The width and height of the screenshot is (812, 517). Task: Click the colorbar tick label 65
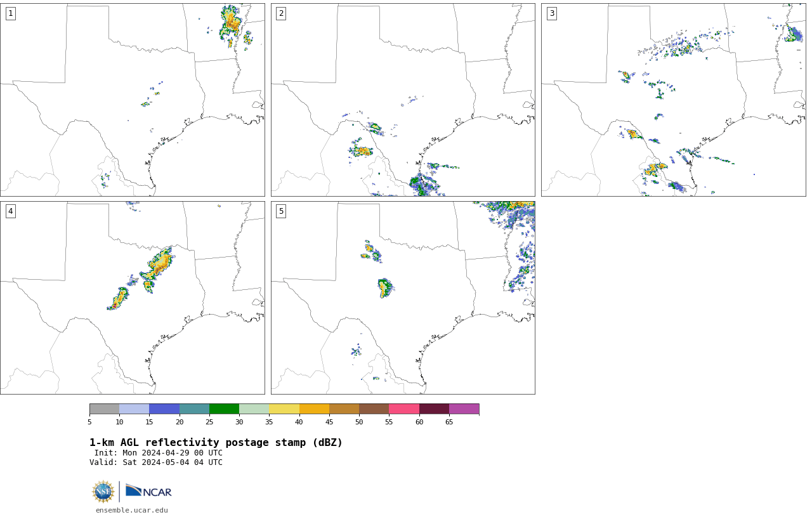pyautogui.click(x=449, y=422)
